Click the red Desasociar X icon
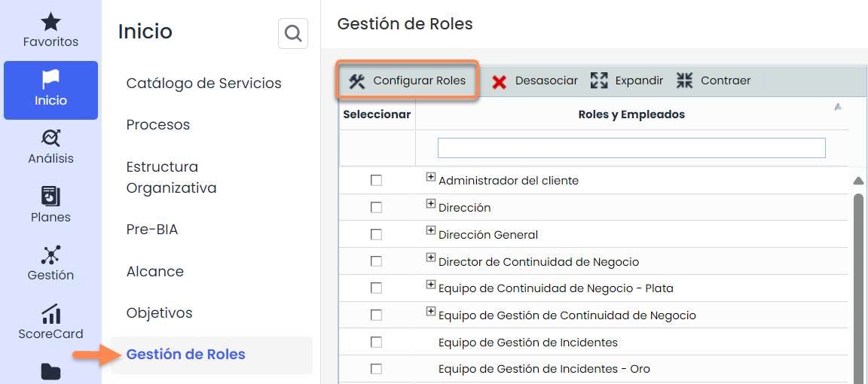Viewport: 868px width, 384px height. coord(499,81)
